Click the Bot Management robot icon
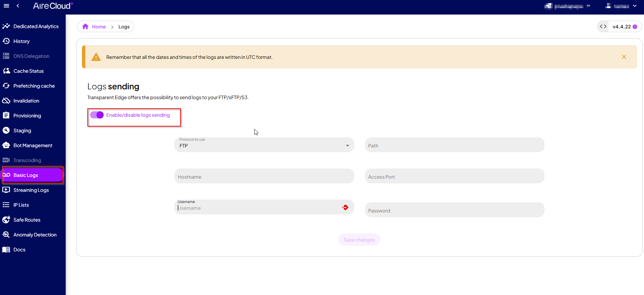The image size is (644, 295). click(6, 145)
